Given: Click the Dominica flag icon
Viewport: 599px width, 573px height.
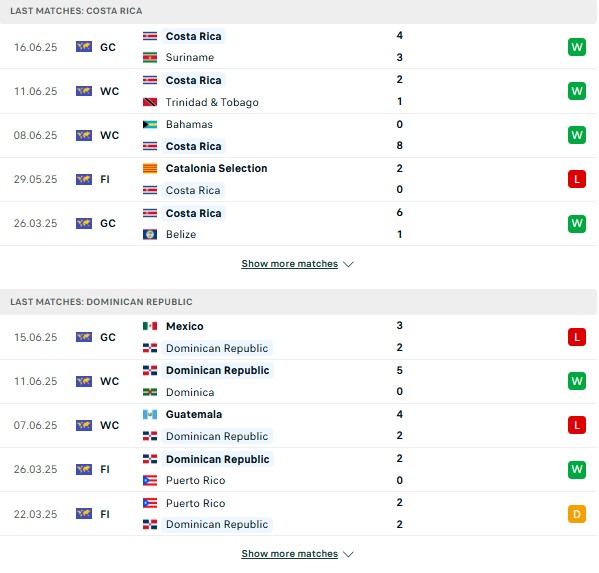Looking at the screenshot, I should 150,392.
